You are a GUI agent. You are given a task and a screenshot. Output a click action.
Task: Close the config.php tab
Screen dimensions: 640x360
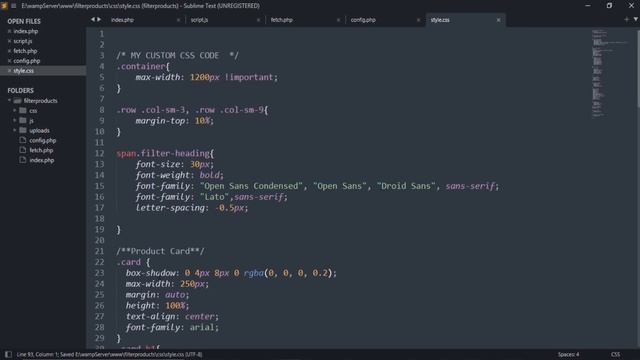418,20
